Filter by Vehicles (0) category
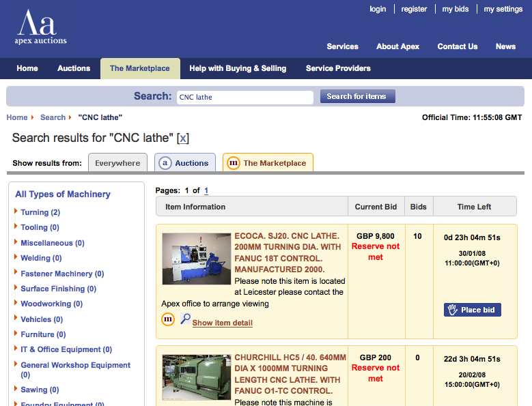This screenshot has height=406, width=532. (42, 319)
